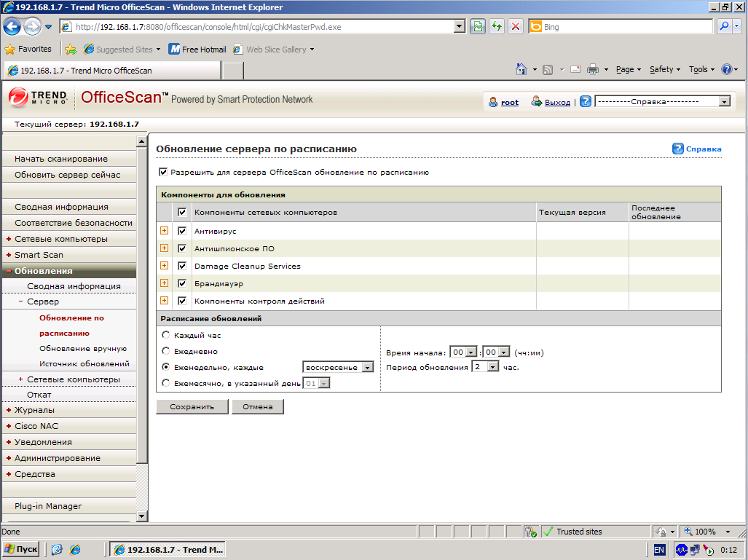Uncheck Компоненты контроля действий checkbox
Viewport: 748px width, 560px height.
coord(182,301)
